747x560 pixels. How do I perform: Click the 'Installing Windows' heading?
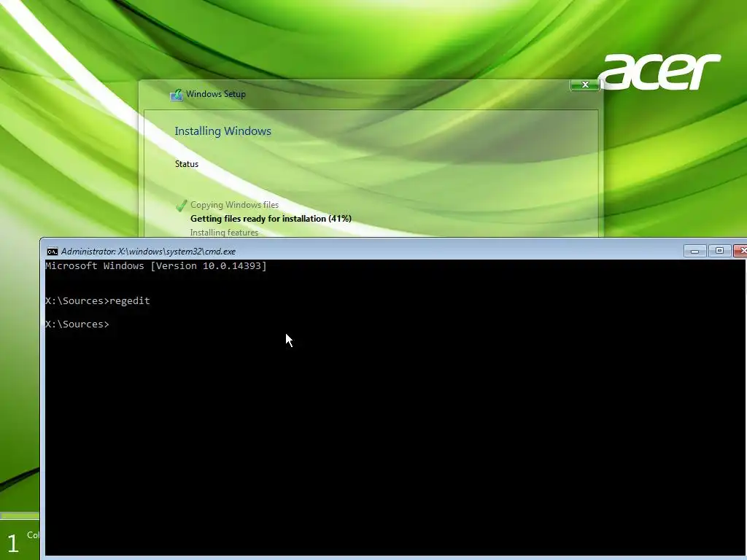tap(222, 131)
